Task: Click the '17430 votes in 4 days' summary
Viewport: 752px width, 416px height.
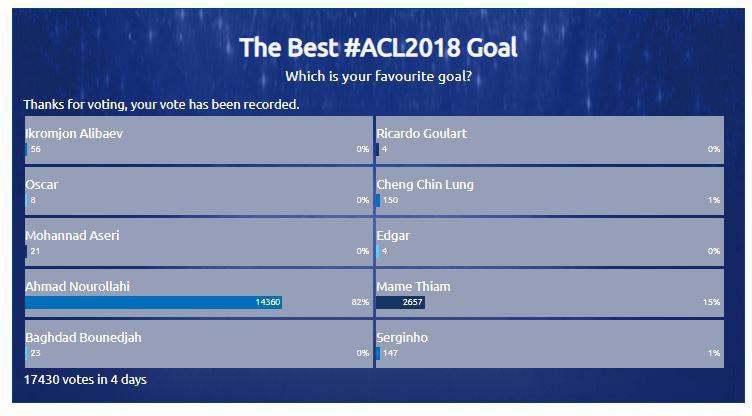Action: point(85,380)
